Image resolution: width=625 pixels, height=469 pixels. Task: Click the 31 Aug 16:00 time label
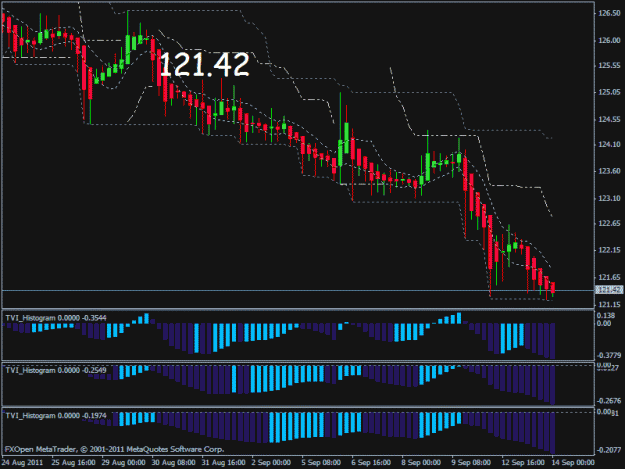point(223,463)
